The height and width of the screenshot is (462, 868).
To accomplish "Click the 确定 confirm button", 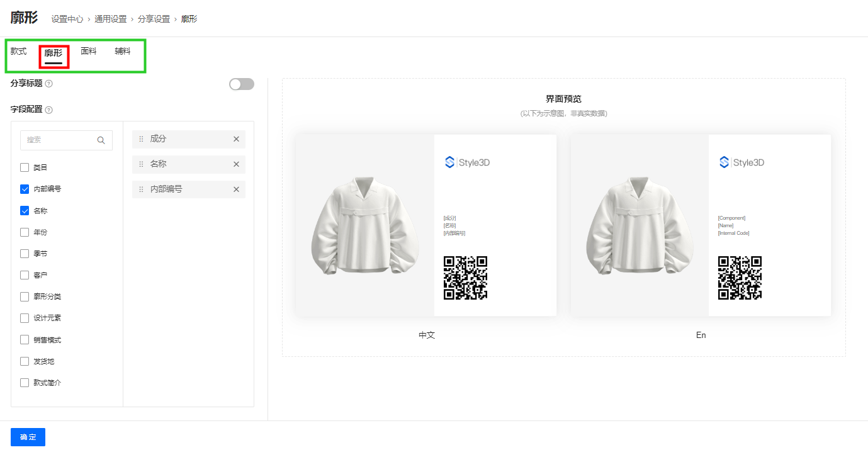I will [x=28, y=437].
